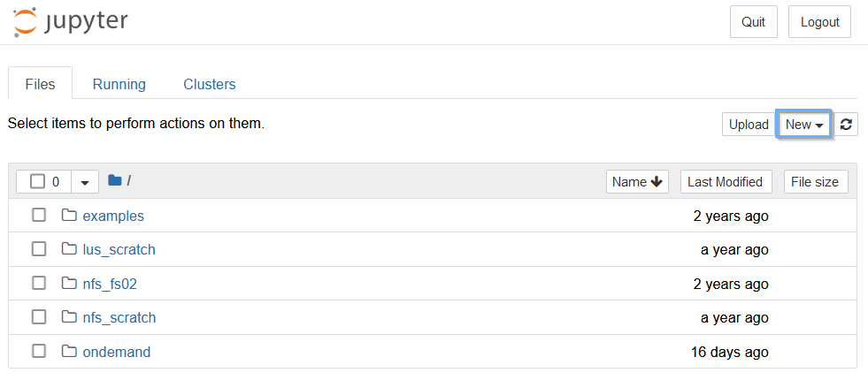Select the ondemand row checkbox
Screen dimensions: 868x380
39,351
